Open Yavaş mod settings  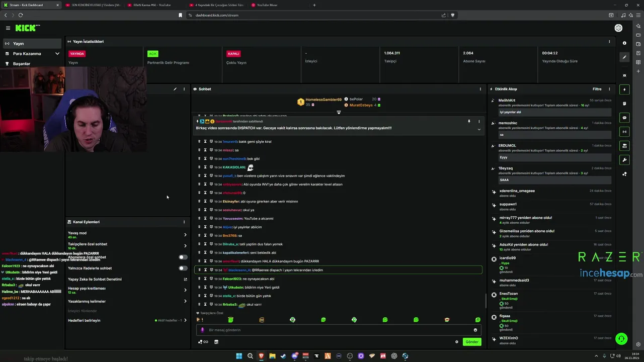tap(127, 235)
